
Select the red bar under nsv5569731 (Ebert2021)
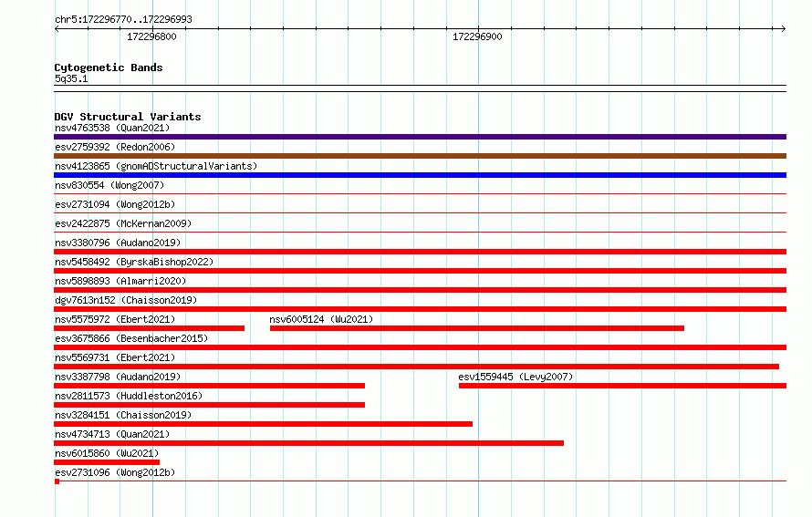point(416,367)
